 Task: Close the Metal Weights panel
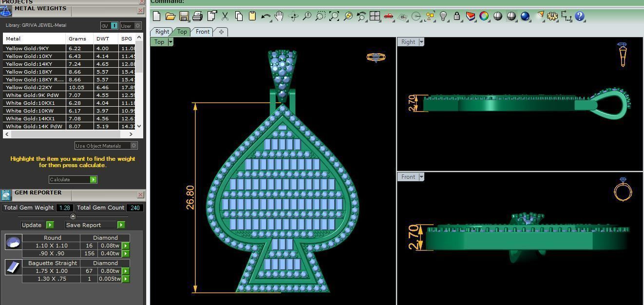[x=140, y=10]
